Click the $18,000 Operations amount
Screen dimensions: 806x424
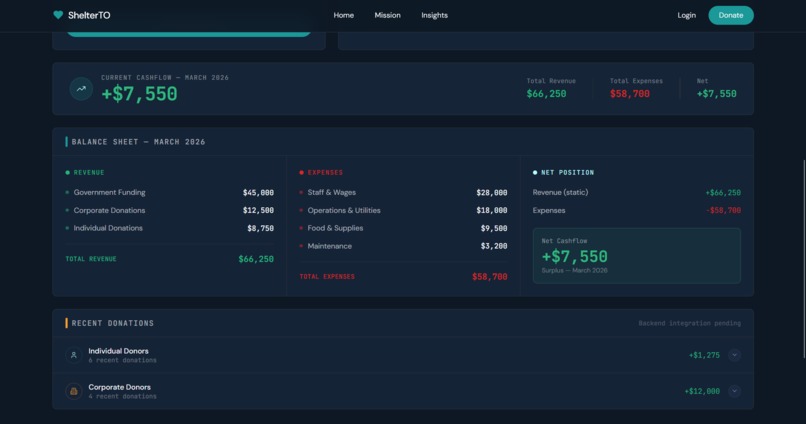coord(491,211)
